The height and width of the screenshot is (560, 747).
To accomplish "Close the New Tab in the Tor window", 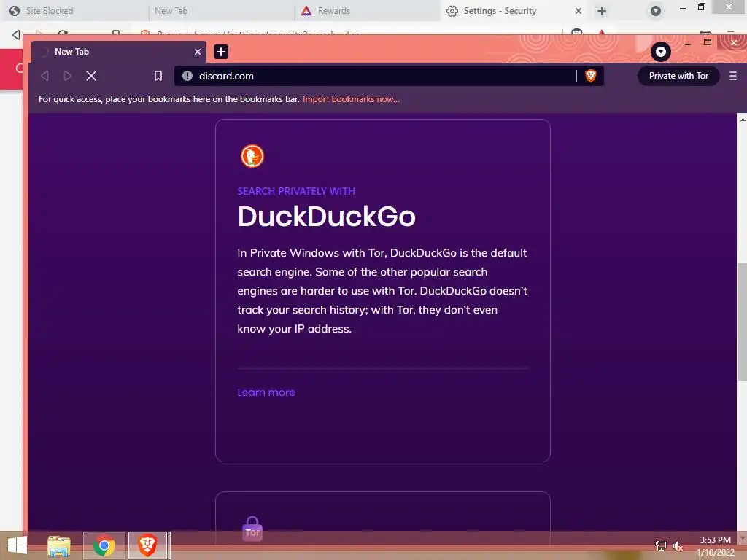I will click(197, 52).
